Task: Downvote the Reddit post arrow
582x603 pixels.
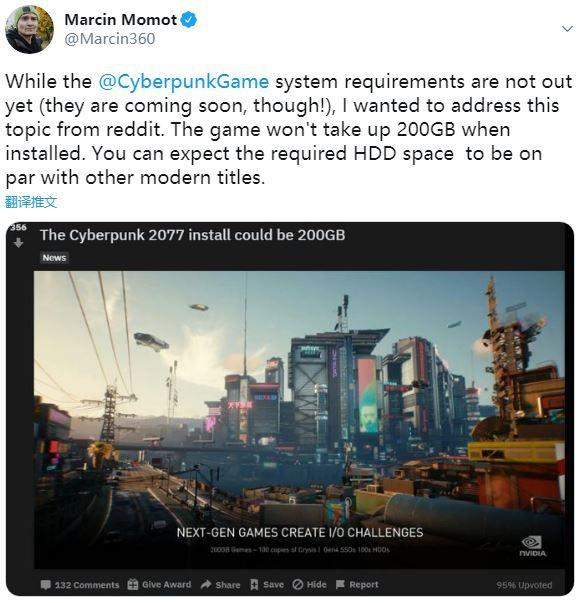Action: [18, 243]
